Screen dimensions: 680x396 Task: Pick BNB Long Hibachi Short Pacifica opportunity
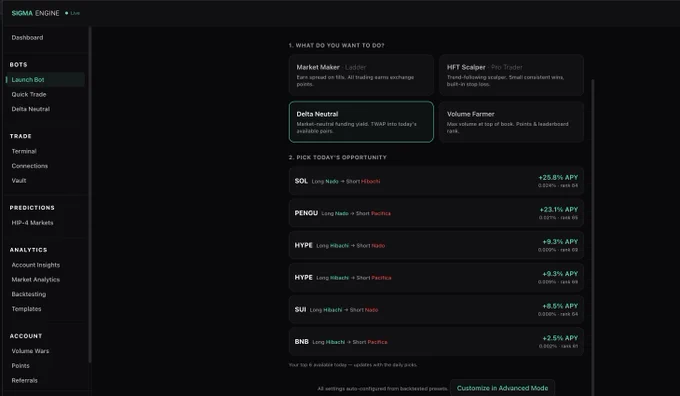pos(436,341)
